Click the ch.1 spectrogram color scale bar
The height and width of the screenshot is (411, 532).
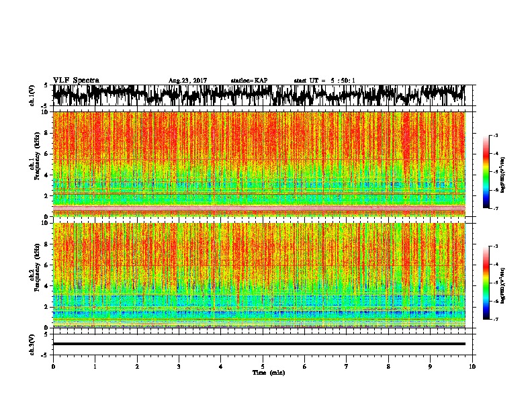point(486,172)
